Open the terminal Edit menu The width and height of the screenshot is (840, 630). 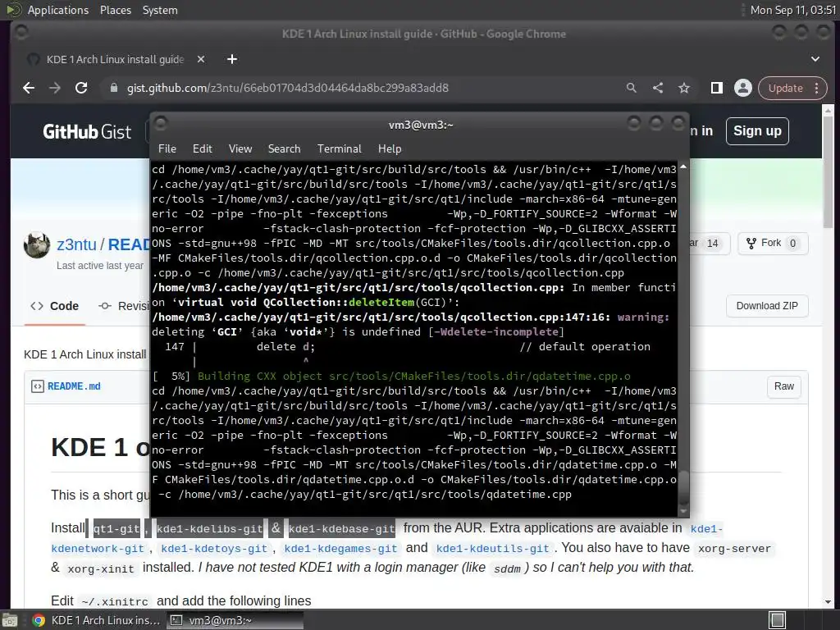pos(203,149)
